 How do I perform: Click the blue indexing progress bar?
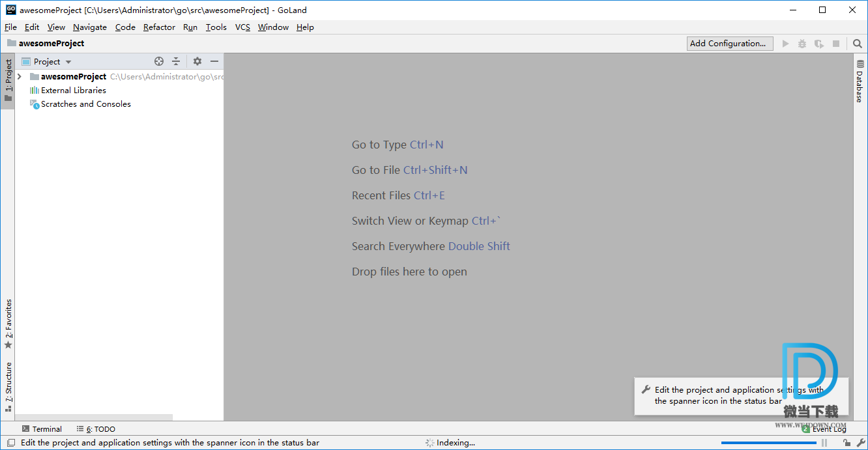point(769,443)
